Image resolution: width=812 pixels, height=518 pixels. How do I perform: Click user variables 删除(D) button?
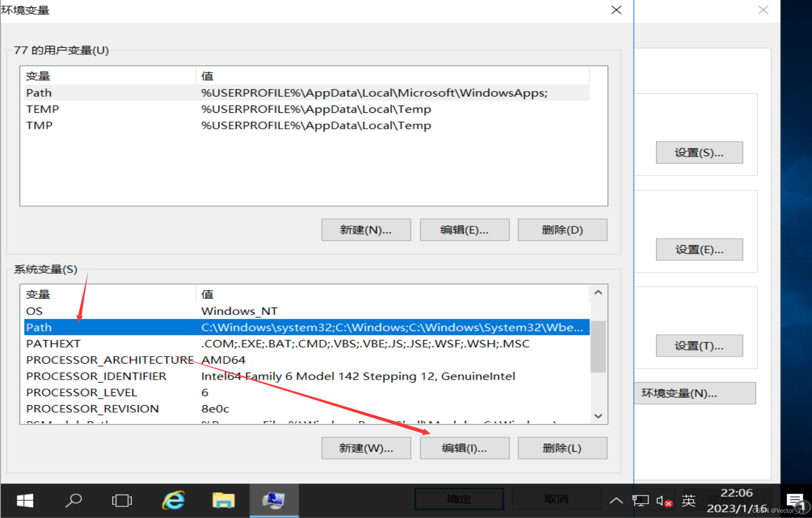point(562,229)
